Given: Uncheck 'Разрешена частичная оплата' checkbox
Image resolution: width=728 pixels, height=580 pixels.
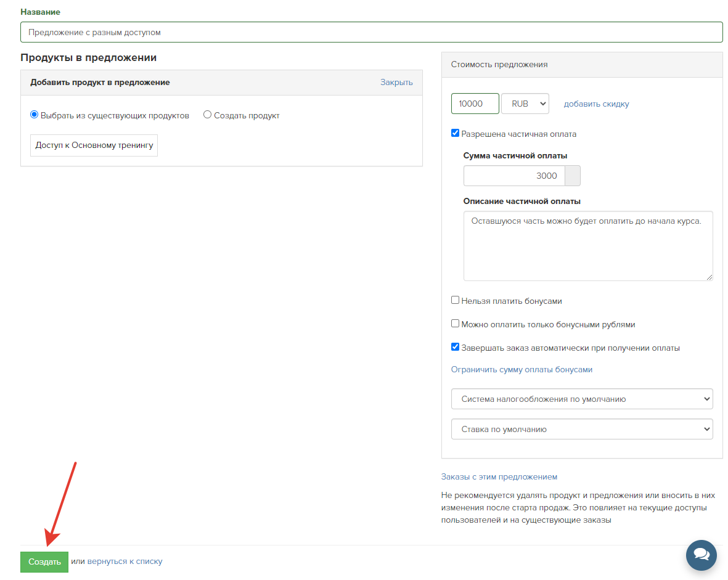Looking at the screenshot, I should (x=456, y=133).
